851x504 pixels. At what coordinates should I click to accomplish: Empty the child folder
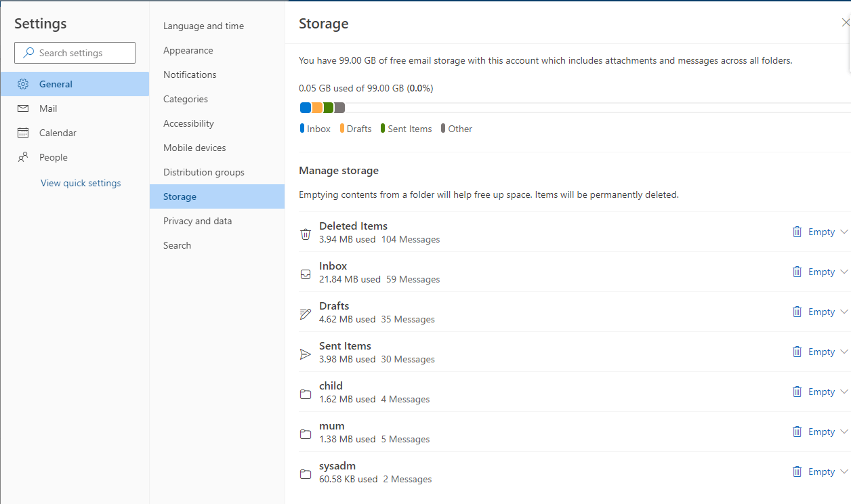pyautogui.click(x=821, y=392)
